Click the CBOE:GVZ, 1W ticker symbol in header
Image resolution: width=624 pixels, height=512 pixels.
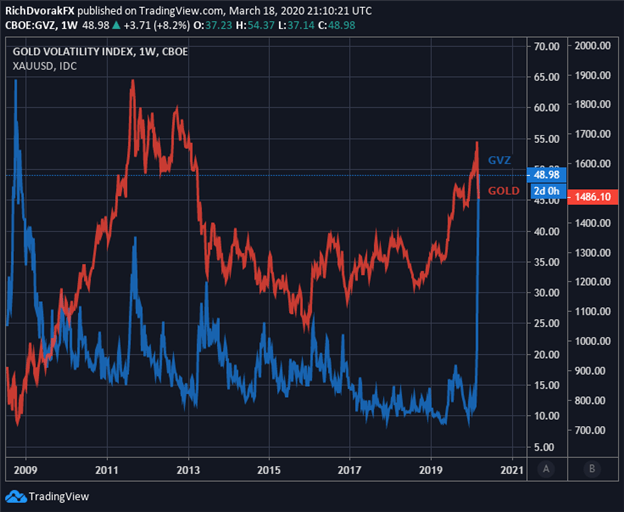click(x=41, y=25)
